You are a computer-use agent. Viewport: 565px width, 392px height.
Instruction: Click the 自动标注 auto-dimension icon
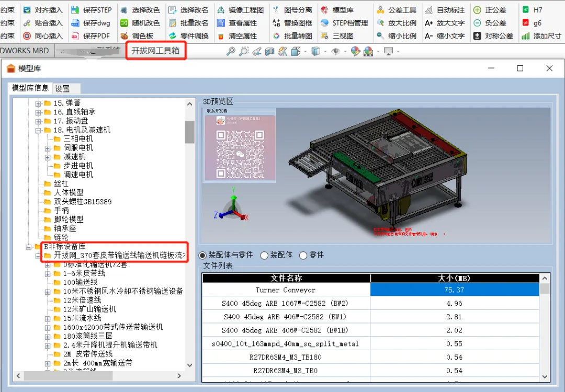click(x=429, y=10)
